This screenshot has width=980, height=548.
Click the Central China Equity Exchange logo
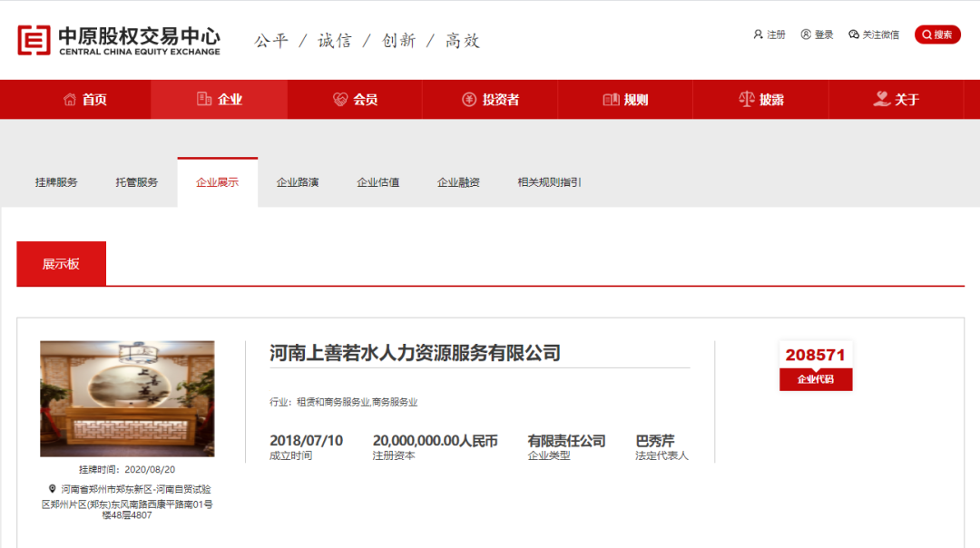click(118, 39)
